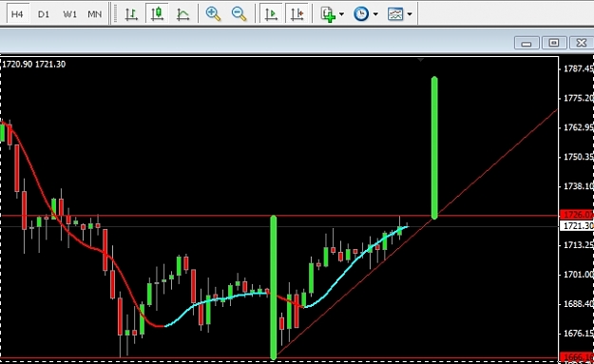Switch chart to D1 timeframe
Screen dimensions: 594x364
(43, 14)
